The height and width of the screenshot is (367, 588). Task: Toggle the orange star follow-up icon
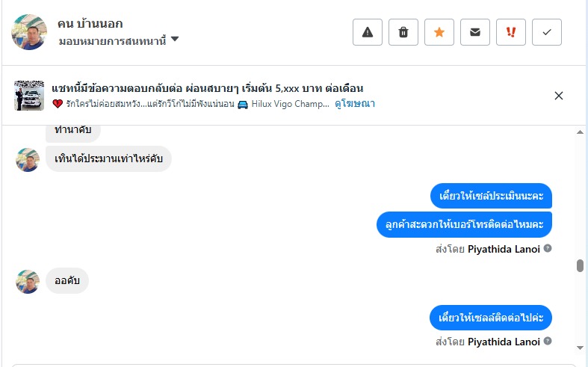click(x=439, y=32)
